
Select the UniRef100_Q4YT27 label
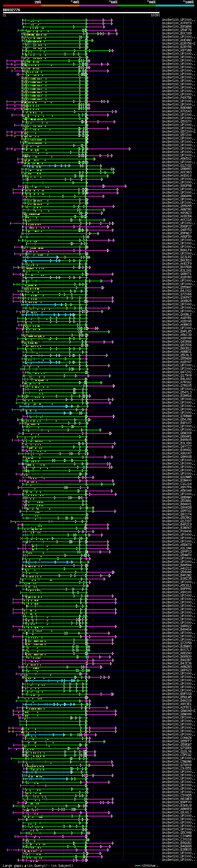pyautogui.click(x=177, y=446)
